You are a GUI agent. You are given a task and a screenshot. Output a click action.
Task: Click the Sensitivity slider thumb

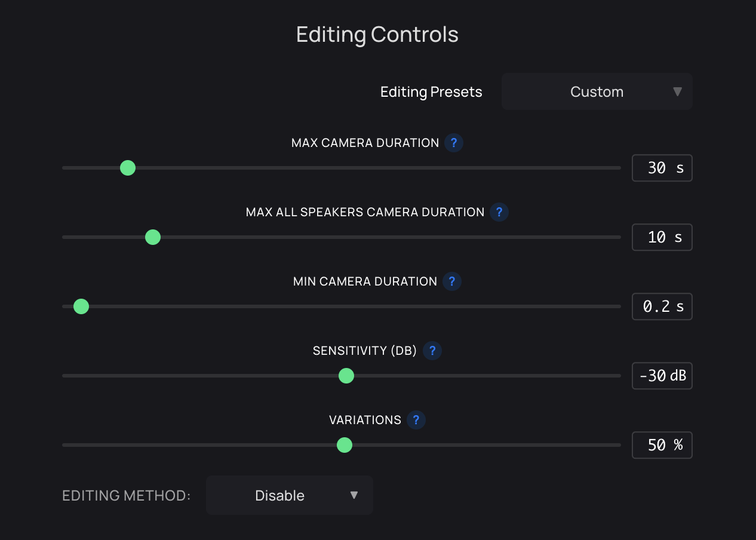coord(346,376)
